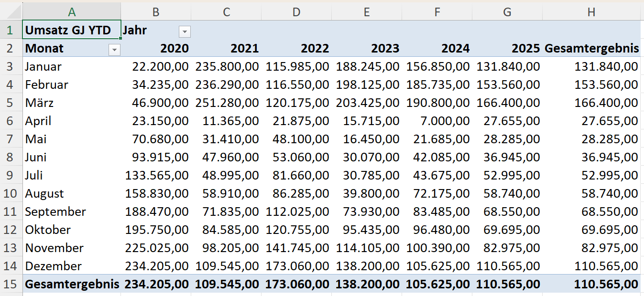Select column D header
The height and width of the screenshot is (296, 644).
pyautogui.click(x=296, y=12)
